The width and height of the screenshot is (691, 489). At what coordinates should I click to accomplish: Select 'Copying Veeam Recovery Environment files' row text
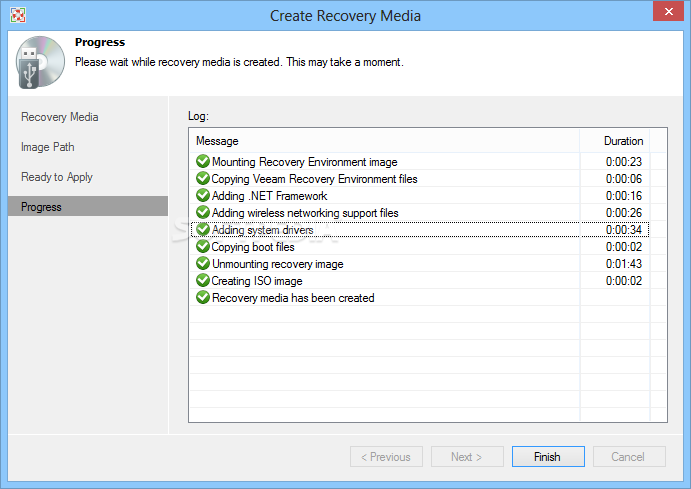[x=314, y=179]
